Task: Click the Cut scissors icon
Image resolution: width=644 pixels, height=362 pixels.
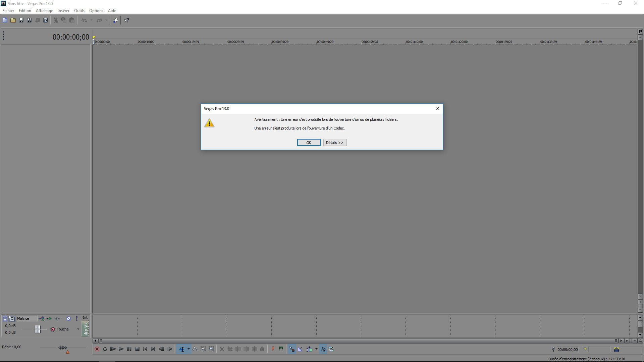Action: (x=56, y=20)
